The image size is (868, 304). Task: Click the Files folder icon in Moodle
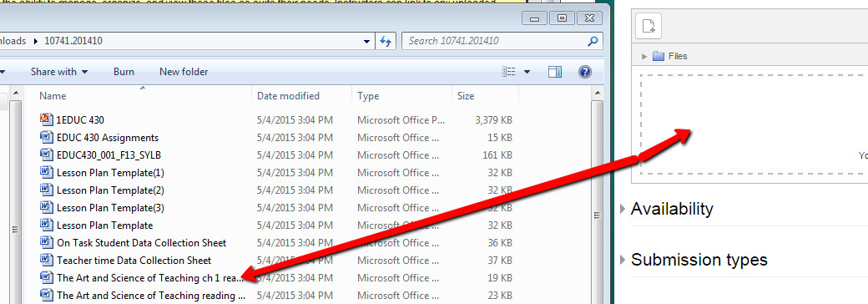tap(659, 56)
